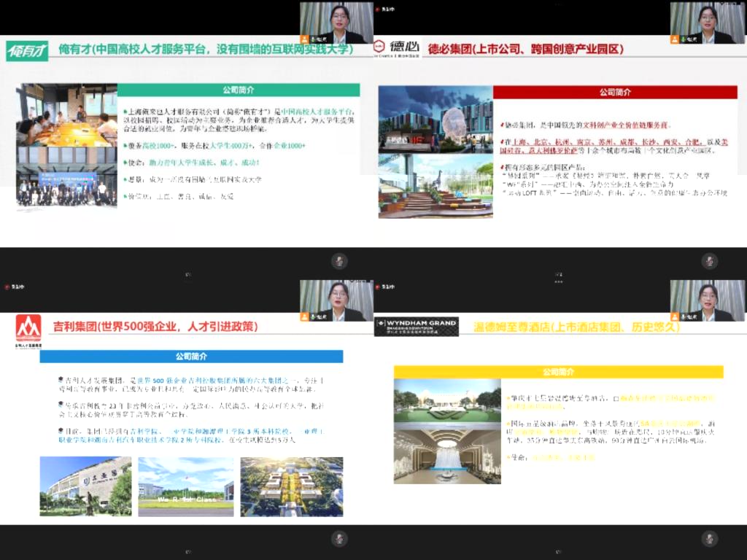This screenshot has height=560, width=747.
Task: Click the red 吉利集团 logo
Action: coord(28,329)
